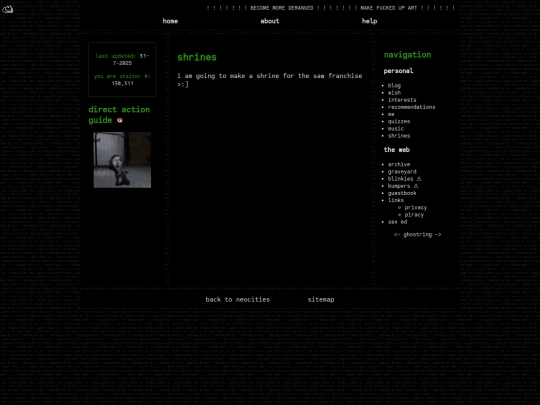The width and height of the screenshot is (540, 405).
Task: Go to quizzes
Action: click(399, 122)
